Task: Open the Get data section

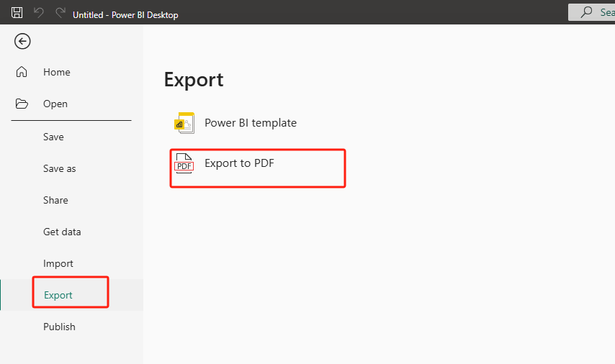Action: [62, 232]
